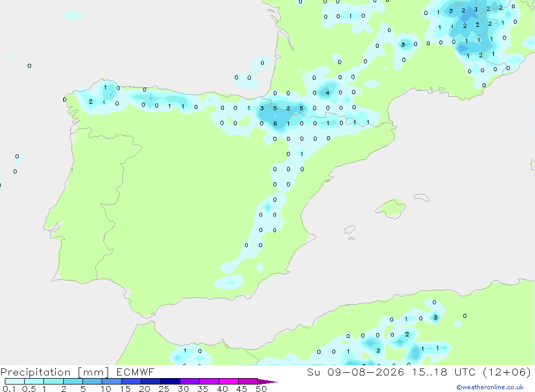Click the 40–45 mm magenta legend swatch

[228, 381]
